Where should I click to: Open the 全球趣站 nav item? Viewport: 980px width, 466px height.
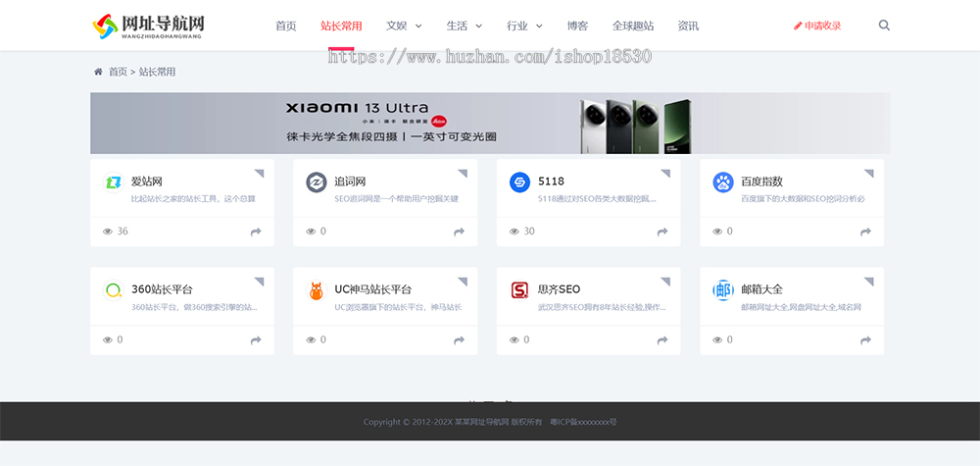[x=633, y=26]
